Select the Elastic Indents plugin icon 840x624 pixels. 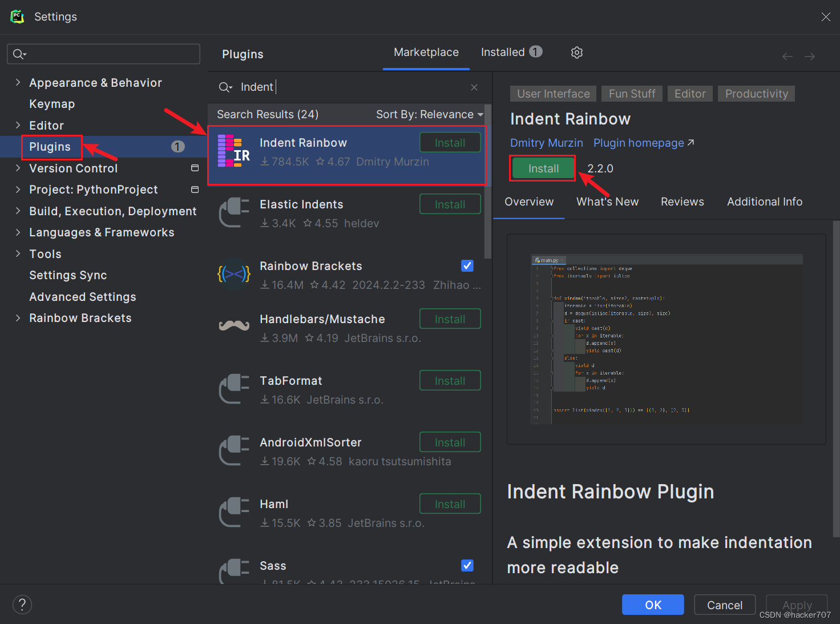[x=234, y=212]
